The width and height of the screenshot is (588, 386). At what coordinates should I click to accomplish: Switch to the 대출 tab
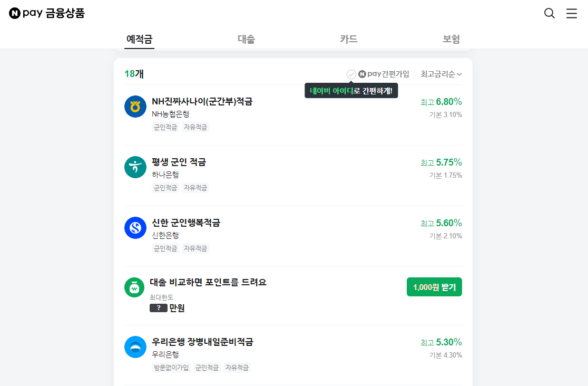click(246, 38)
